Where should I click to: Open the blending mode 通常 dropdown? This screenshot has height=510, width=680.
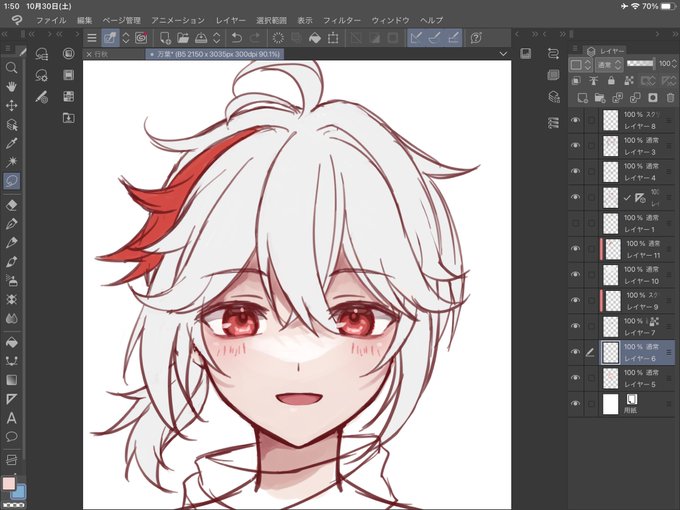(609, 65)
